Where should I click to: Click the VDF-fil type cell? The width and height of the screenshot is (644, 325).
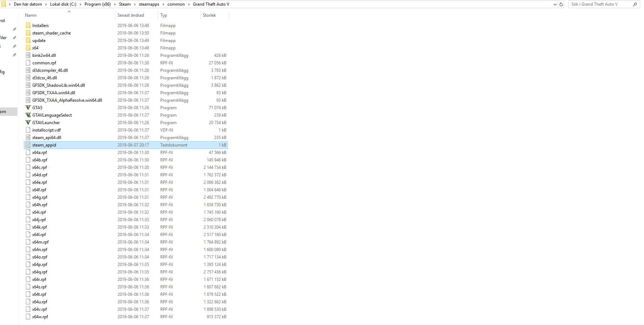pyautogui.click(x=167, y=130)
